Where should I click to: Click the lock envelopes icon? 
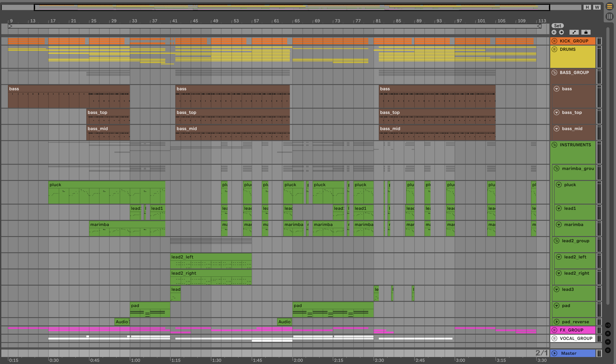(x=586, y=32)
